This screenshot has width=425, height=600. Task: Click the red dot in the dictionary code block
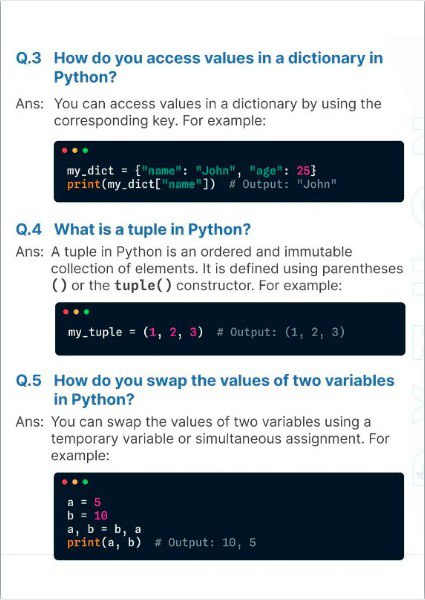[64, 150]
